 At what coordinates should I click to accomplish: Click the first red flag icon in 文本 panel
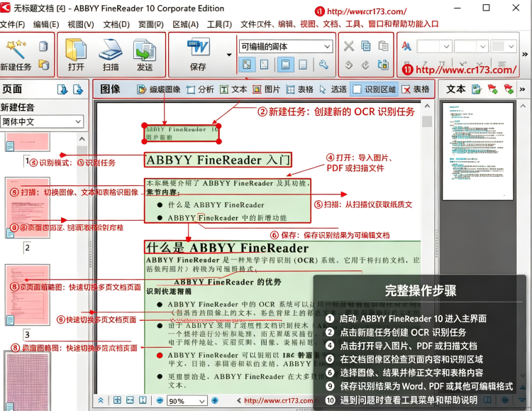492,89
